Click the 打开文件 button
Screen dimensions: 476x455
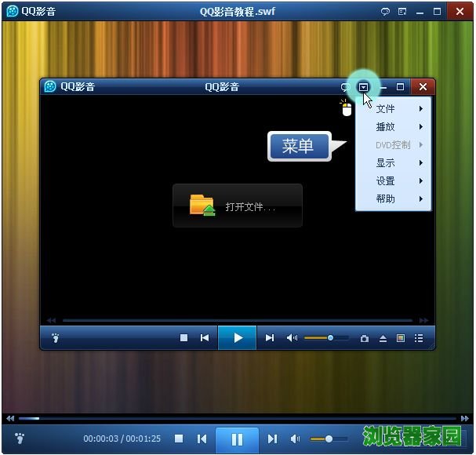pyautogui.click(x=237, y=206)
